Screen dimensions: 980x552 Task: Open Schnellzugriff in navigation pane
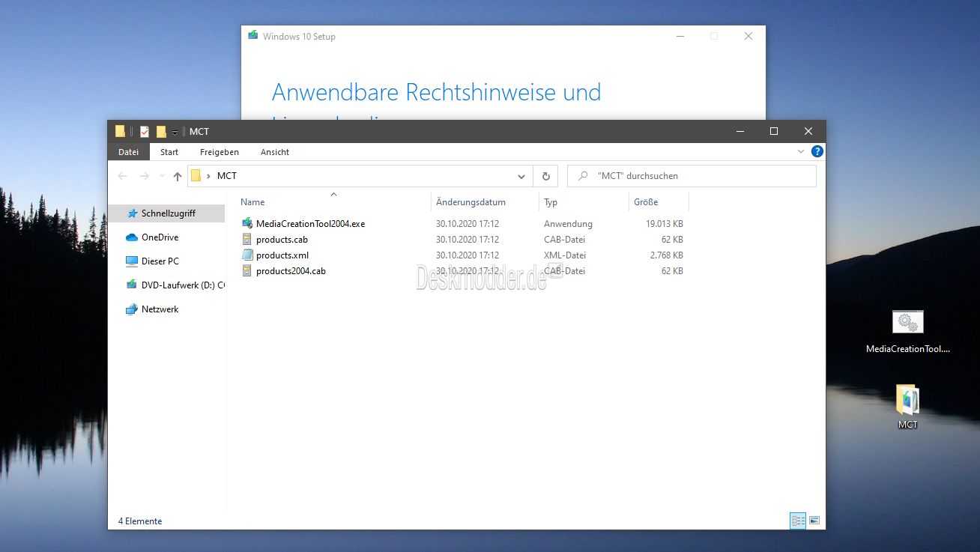168,213
